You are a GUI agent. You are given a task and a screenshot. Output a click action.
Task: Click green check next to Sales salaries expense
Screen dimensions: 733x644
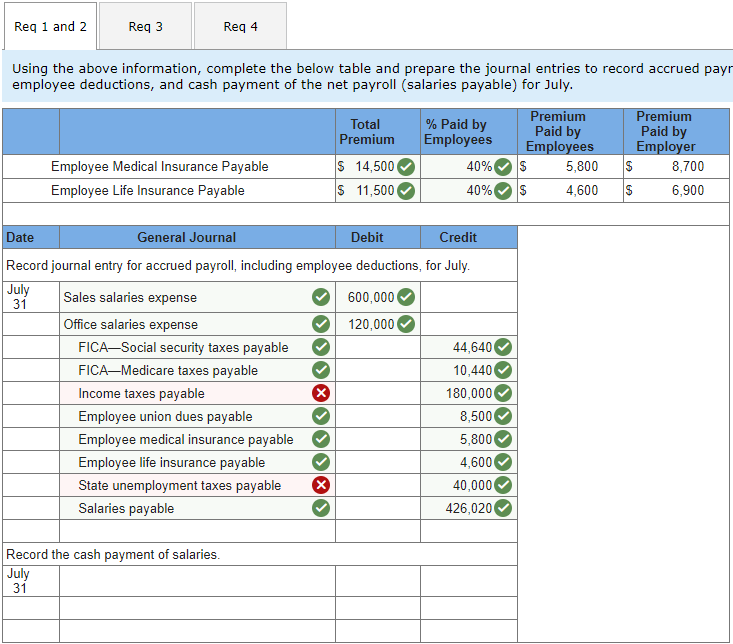pos(321,297)
